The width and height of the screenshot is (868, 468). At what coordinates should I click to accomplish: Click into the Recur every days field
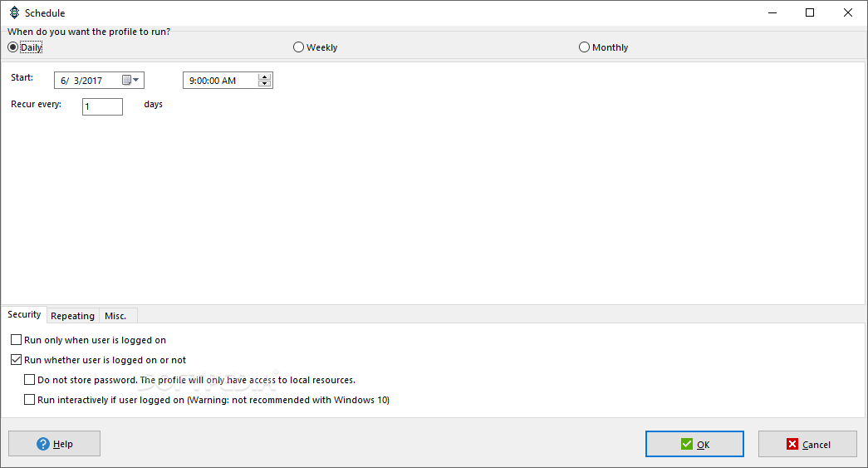click(x=102, y=106)
